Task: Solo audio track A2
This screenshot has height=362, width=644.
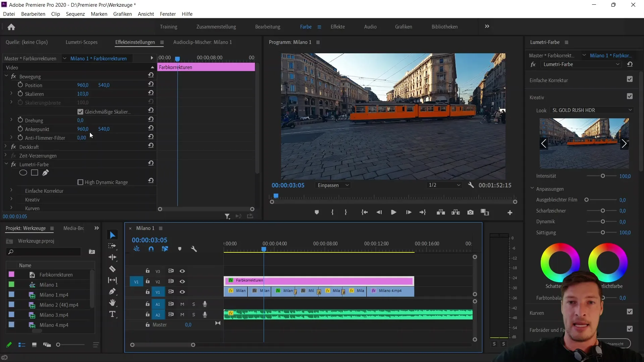Action: [x=194, y=314]
